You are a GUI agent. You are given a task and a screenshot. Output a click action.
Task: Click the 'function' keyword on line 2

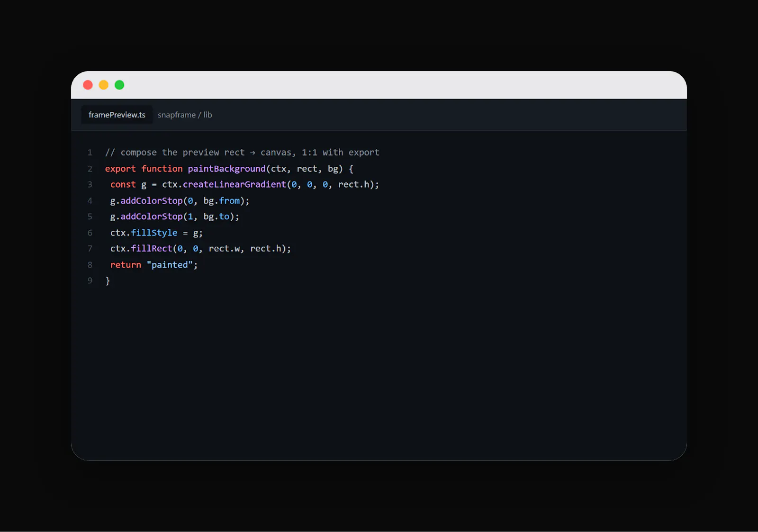pos(162,169)
